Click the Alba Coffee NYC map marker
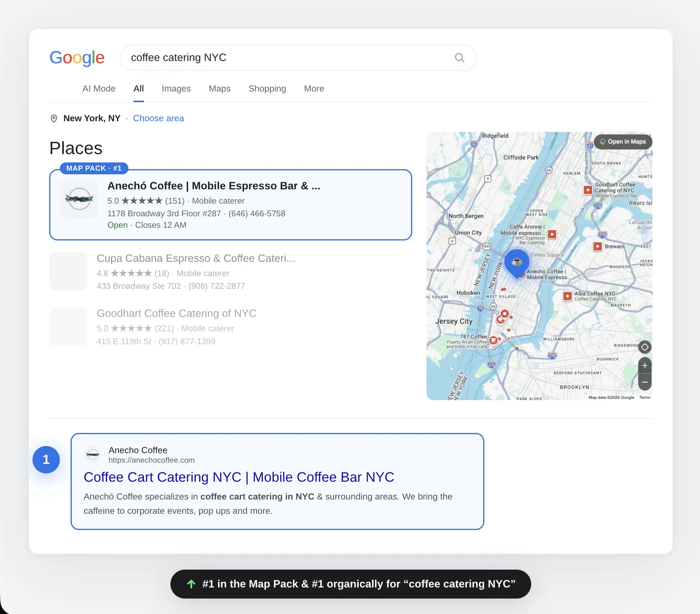The image size is (700, 614). click(x=568, y=296)
